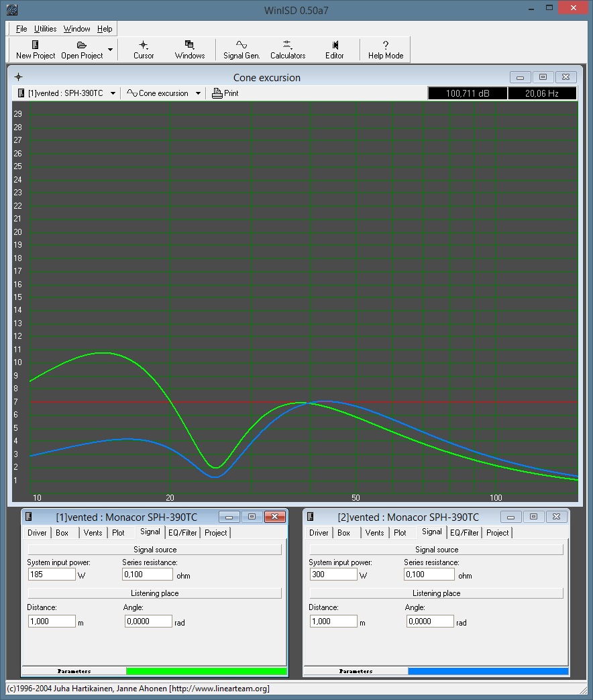The image size is (593, 700).
Task: Select EQ/Filter tab in project 2
Action: pos(464,532)
